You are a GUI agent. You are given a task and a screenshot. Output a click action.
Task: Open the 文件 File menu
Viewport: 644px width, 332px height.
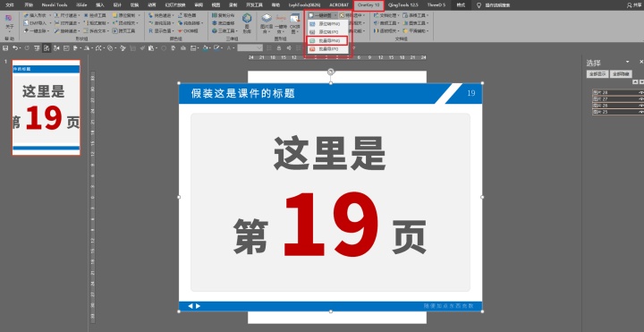[x=9, y=5]
